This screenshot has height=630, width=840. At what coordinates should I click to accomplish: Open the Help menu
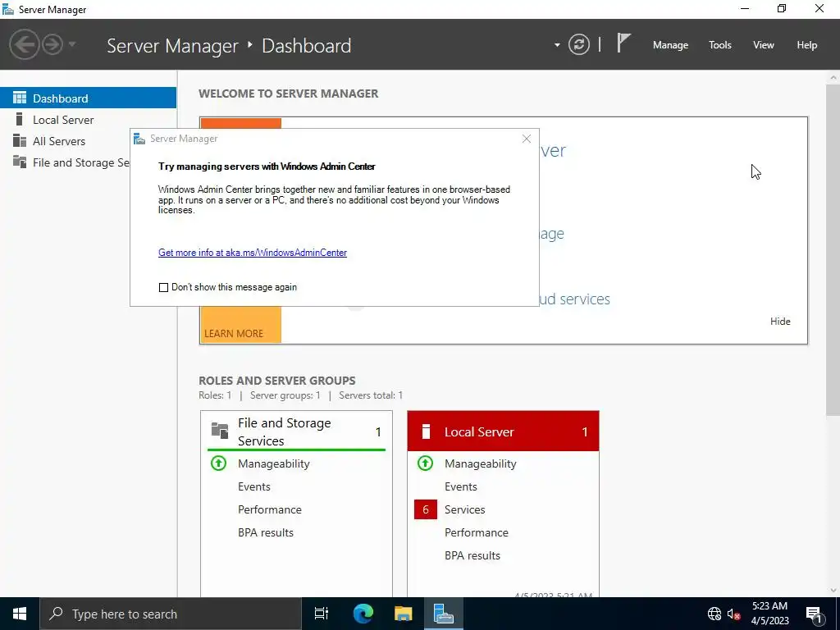pos(807,45)
